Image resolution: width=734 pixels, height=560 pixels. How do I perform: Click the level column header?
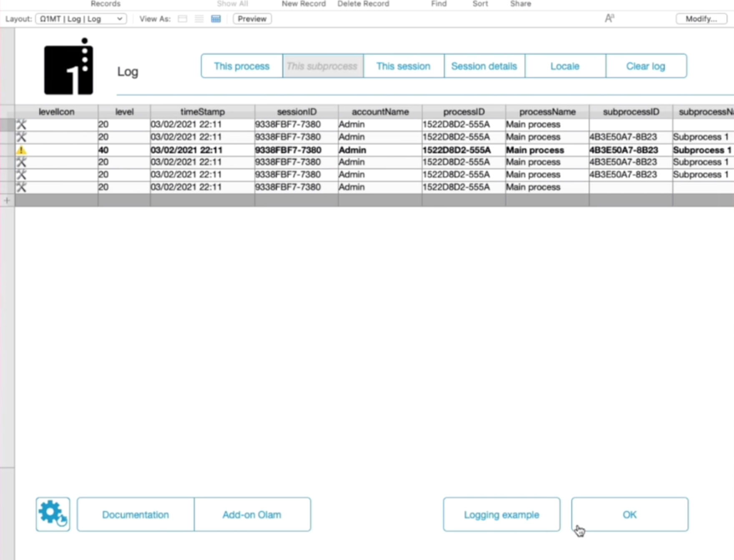124,112
